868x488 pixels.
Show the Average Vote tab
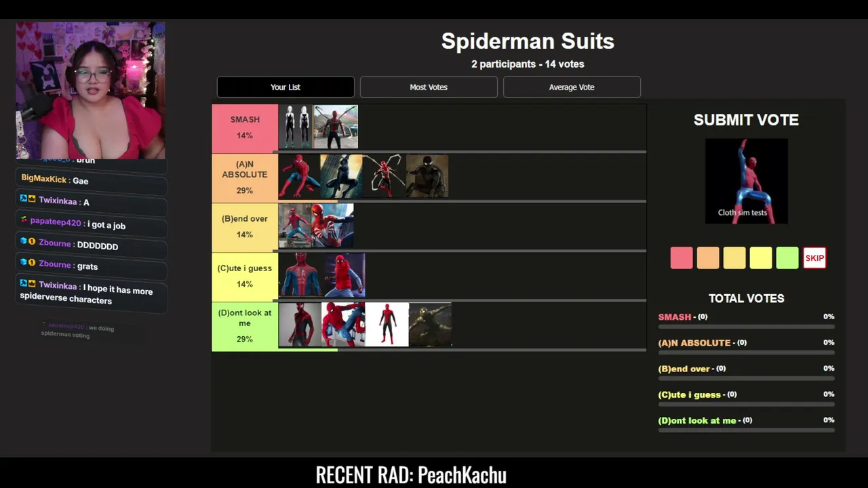572,87
